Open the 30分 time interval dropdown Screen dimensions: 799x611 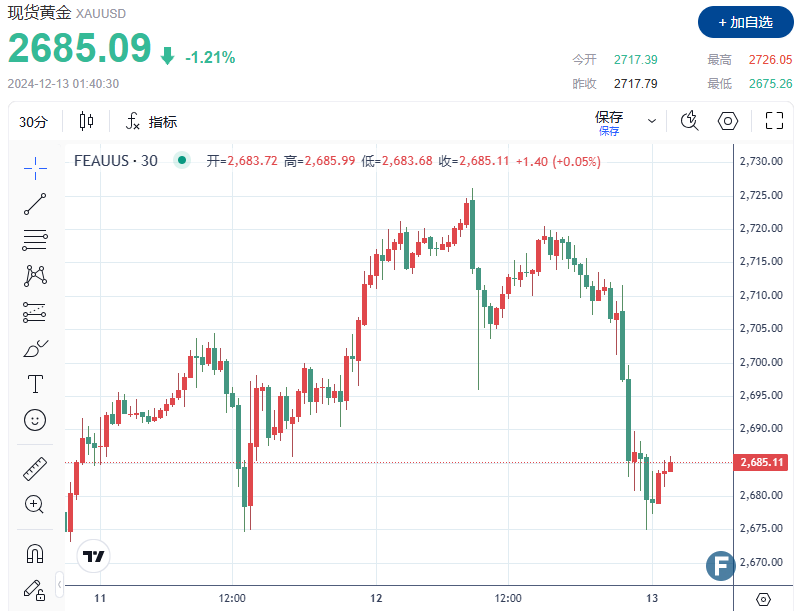coord(33,122)
